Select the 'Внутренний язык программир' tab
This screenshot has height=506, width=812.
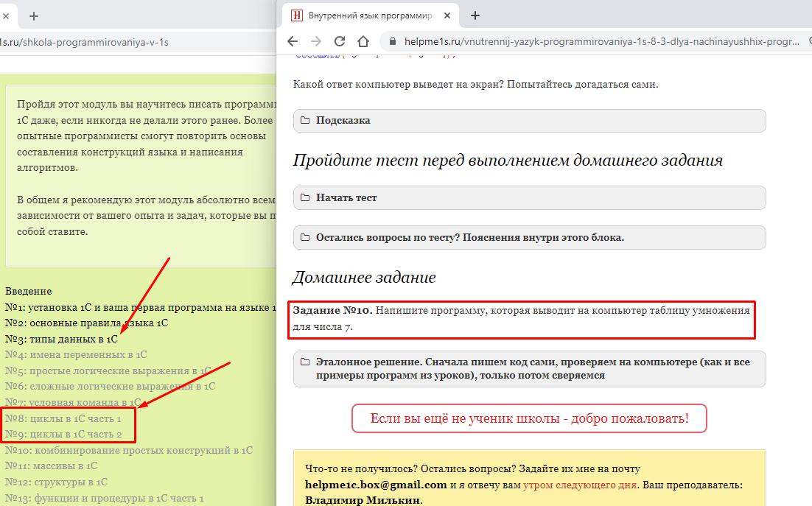click(371, 15)
